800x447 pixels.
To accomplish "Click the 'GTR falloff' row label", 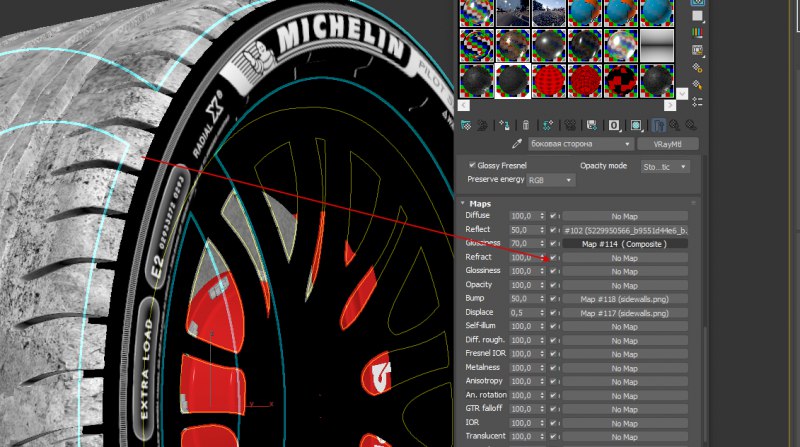I will tap(484, 408).
